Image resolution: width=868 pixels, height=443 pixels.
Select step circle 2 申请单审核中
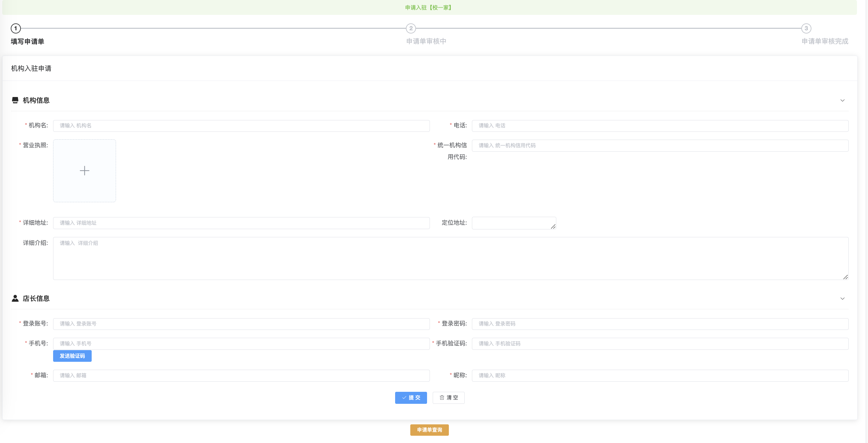click(x=411, y=28)
